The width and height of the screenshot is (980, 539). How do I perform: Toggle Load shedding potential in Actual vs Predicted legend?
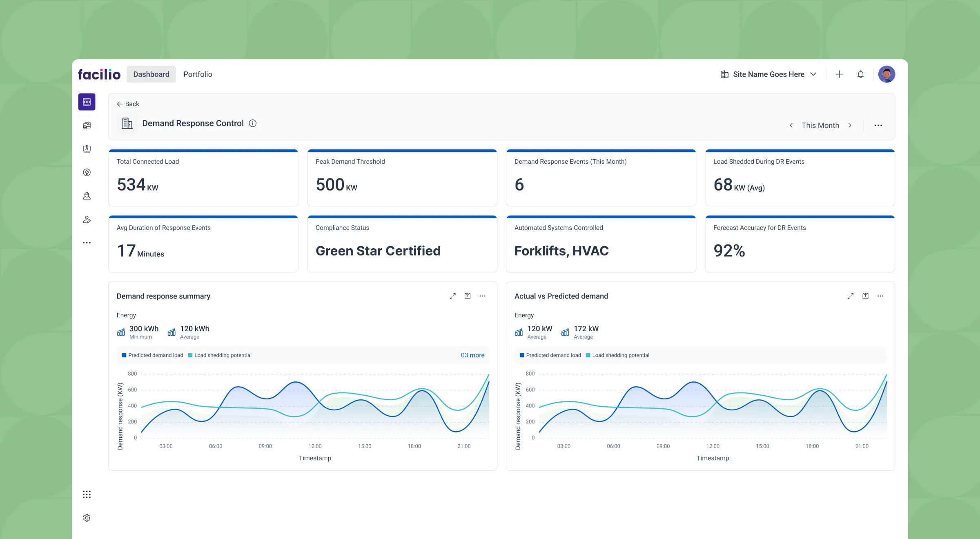617,355
